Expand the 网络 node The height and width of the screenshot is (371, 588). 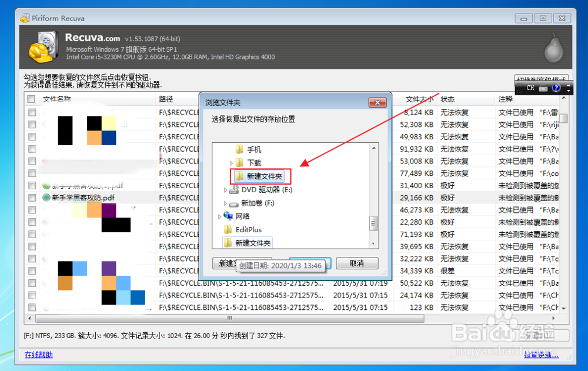[219, 216]
